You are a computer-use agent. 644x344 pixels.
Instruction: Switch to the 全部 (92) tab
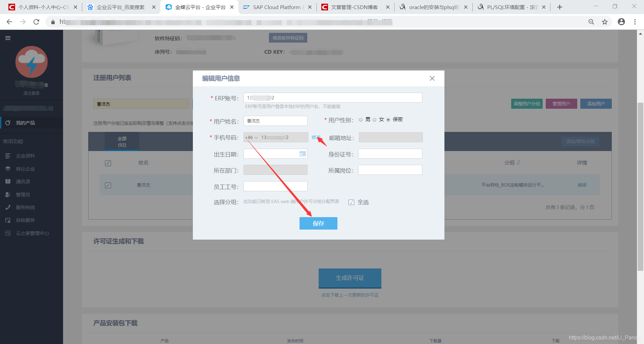coord(122,141)
